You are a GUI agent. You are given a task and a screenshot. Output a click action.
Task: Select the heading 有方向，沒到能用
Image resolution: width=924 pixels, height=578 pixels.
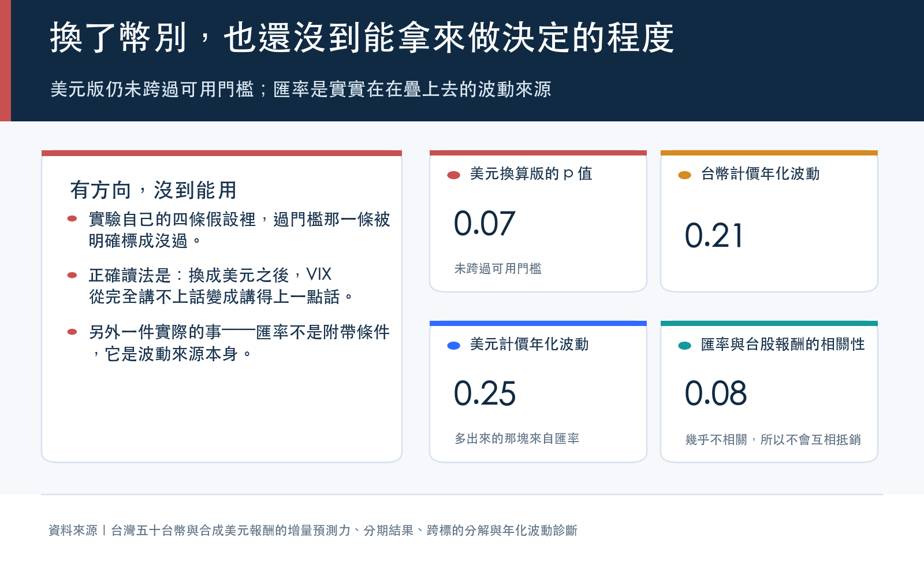(154, 190)
